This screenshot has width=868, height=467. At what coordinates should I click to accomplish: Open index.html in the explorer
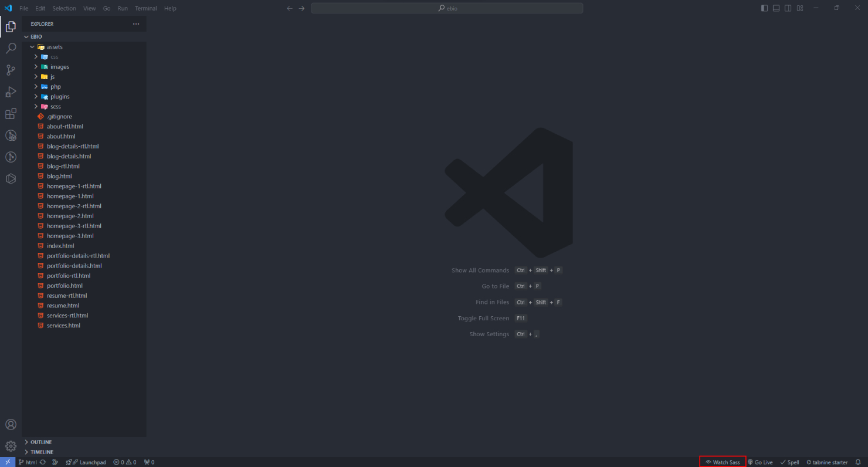coord(84,246)
